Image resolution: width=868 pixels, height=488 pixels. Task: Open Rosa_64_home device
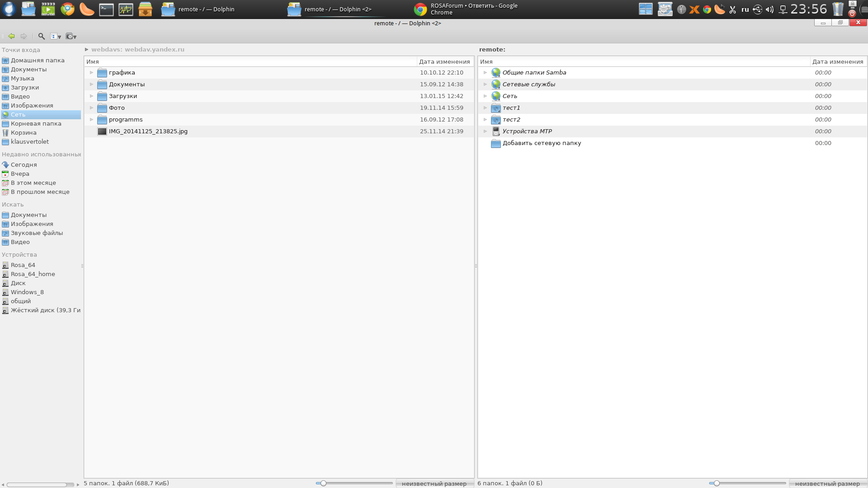click(33, 274)
